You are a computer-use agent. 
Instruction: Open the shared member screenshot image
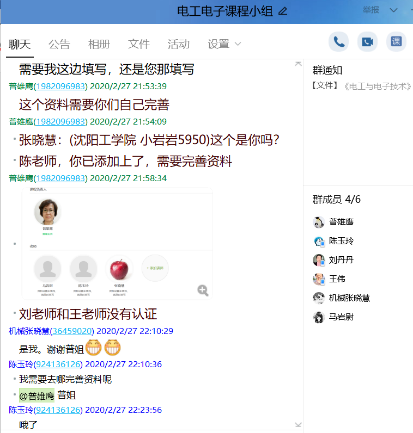coord(117,243)
